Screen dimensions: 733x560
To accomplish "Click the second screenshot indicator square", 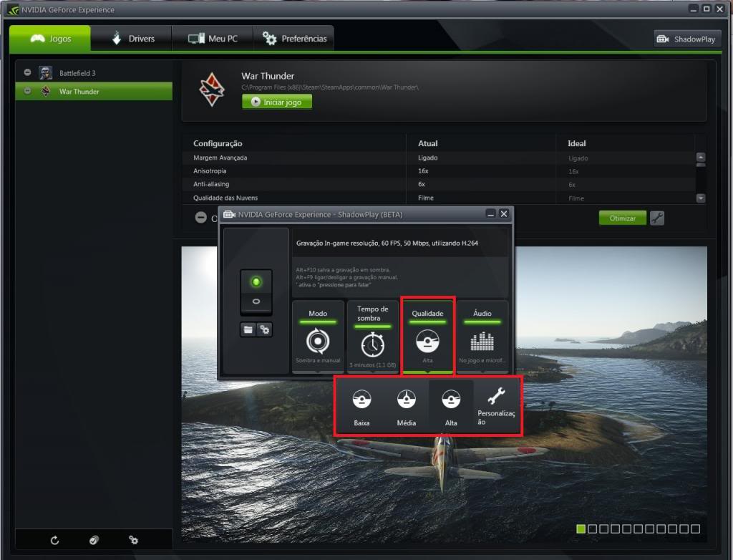I will pyautogui.click(x=592, y=528).
